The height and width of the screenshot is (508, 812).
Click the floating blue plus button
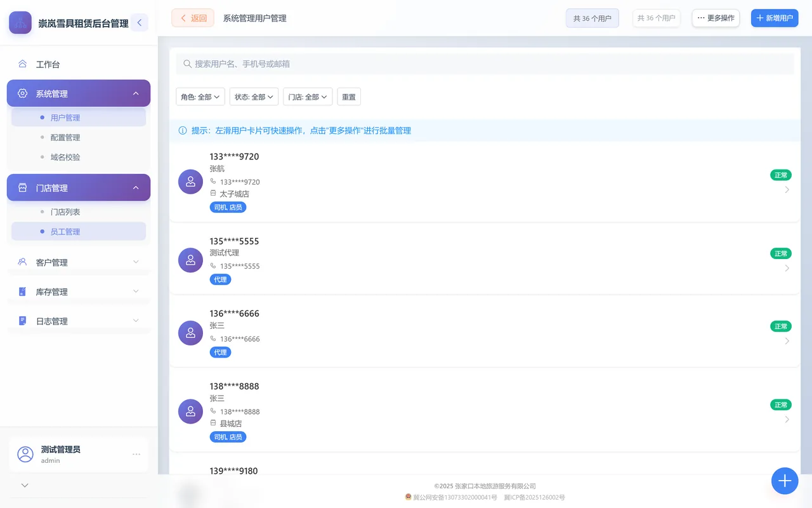785,481
